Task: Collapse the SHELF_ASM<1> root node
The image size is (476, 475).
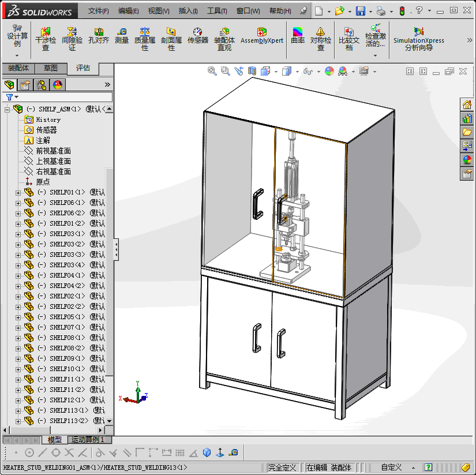Action: point(8,110)
